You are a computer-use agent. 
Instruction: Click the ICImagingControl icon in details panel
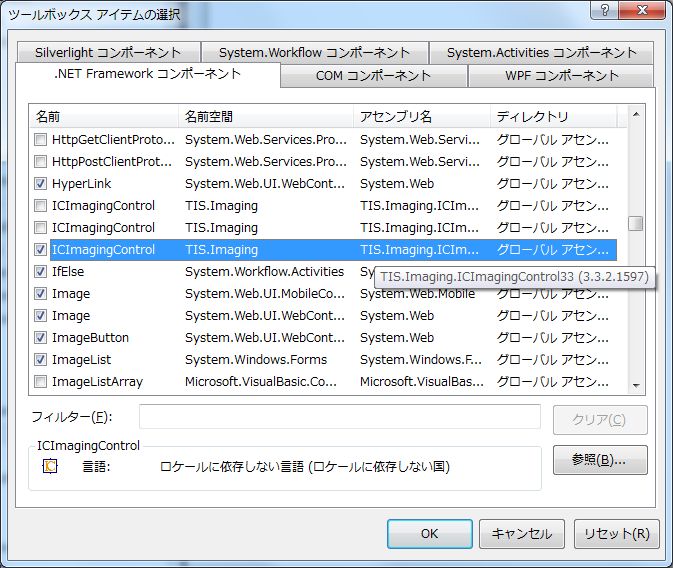[x=50, y=466]
